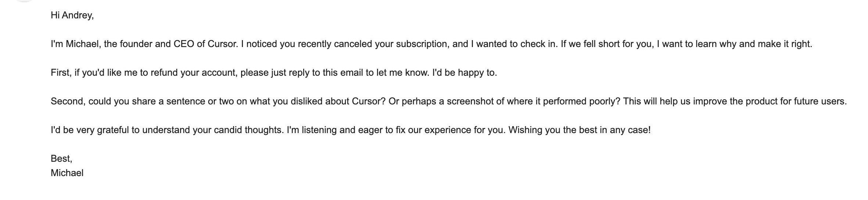Click the "Michael" signature at the bottom

tap(67, 173)
